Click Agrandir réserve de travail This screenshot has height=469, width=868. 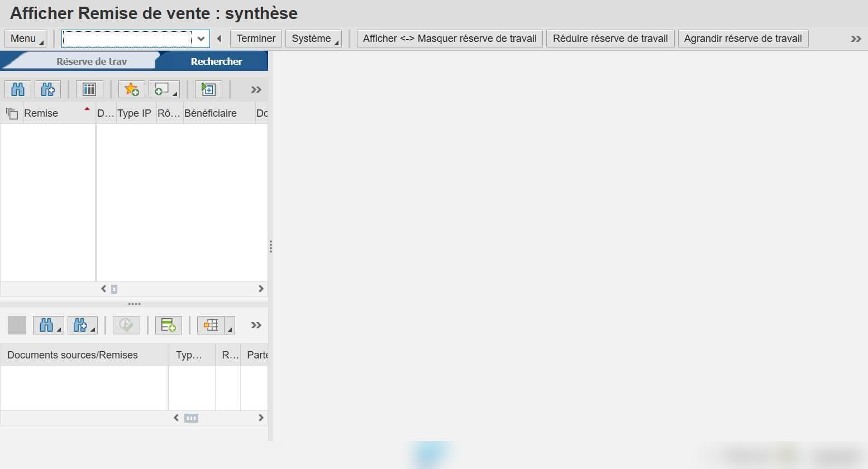[743, 39]
